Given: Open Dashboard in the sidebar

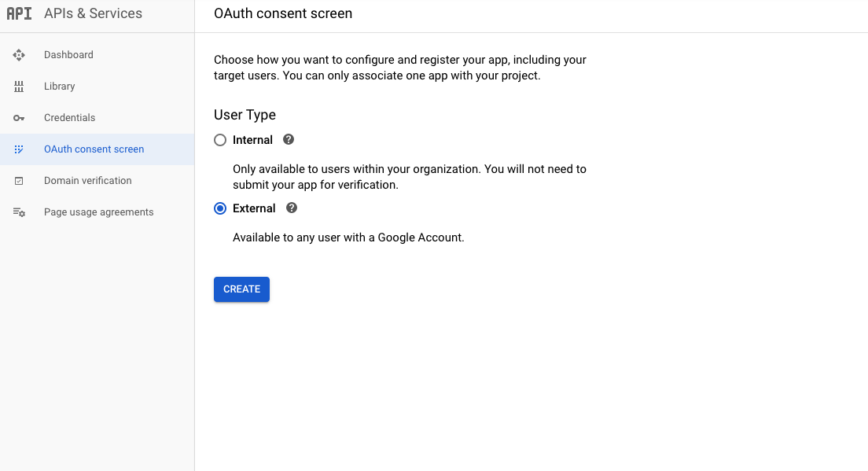Looking at the screenshot, I should (97, 55).
